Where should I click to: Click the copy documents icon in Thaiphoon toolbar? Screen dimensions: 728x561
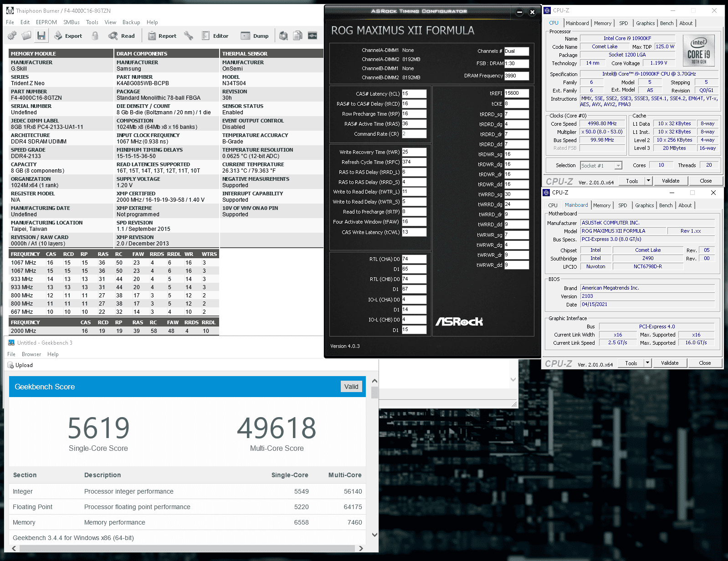[298, 36]
